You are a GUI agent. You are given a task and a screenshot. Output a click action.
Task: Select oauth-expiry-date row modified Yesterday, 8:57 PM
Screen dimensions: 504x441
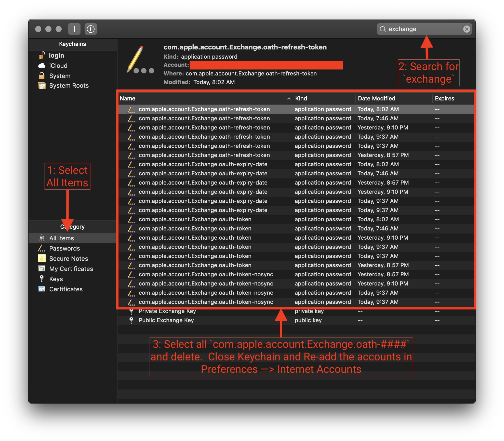[296, 183]
